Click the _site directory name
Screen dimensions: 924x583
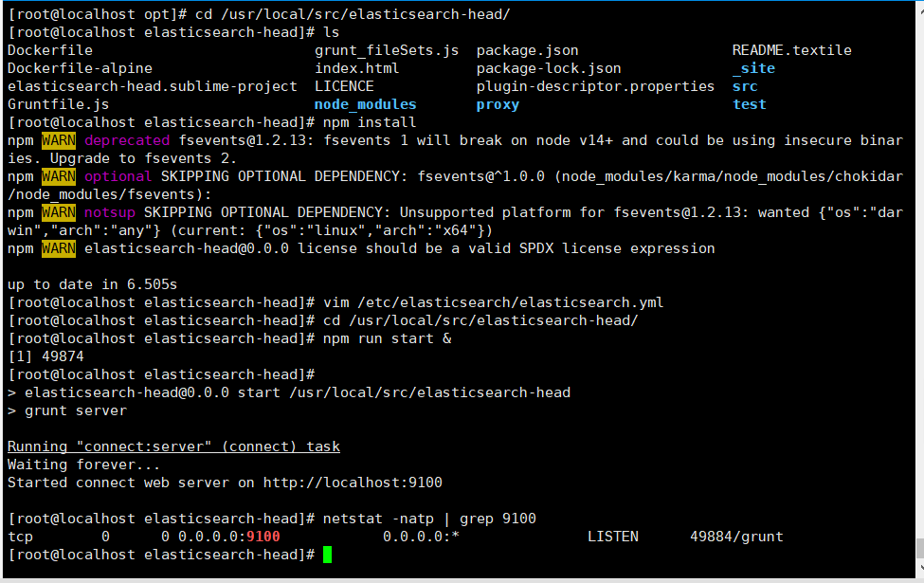click(753, 68)
